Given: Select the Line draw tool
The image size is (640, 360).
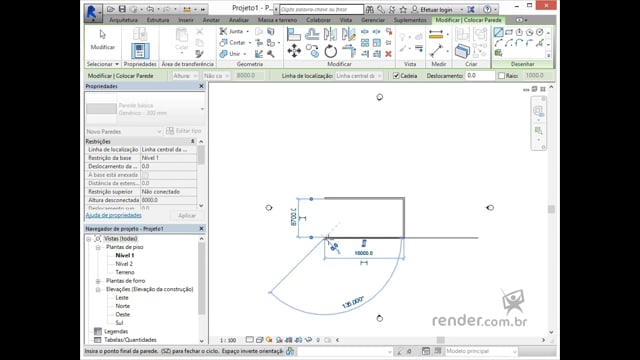Looking at the screenshot, I should [x=498, y=32].
